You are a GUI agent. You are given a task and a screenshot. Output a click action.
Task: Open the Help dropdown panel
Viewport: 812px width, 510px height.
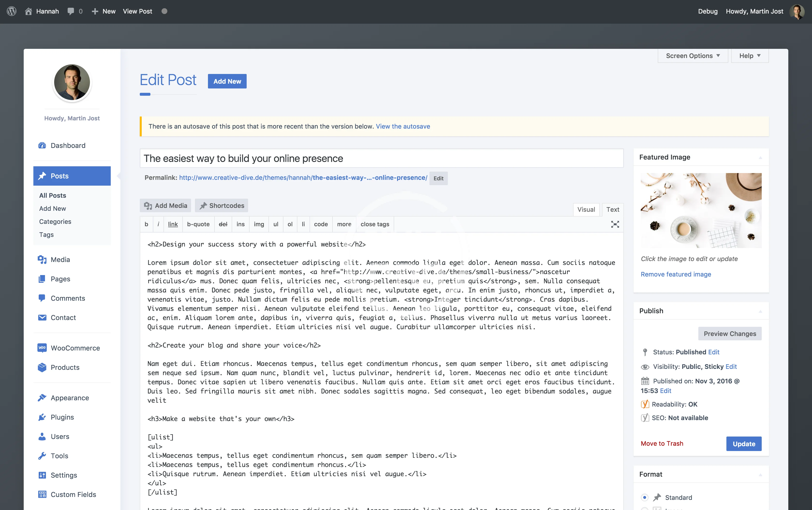[750, 56]
